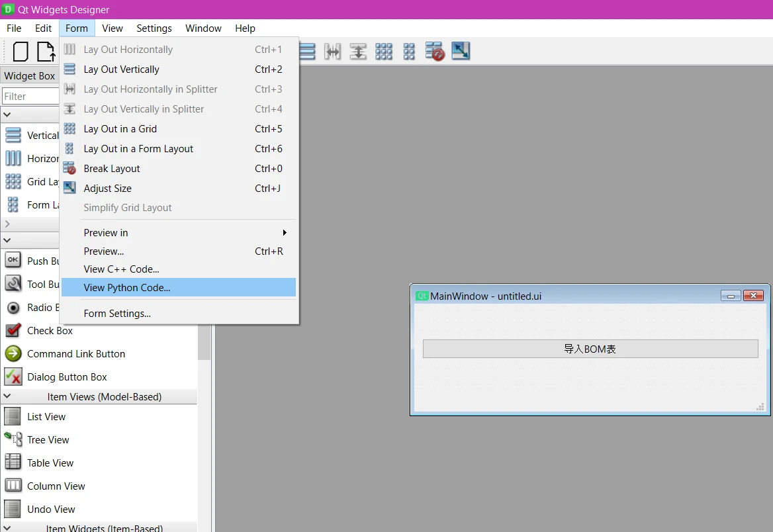
Task: Choose Preview... from Form menu
Action: coord(179,251)
